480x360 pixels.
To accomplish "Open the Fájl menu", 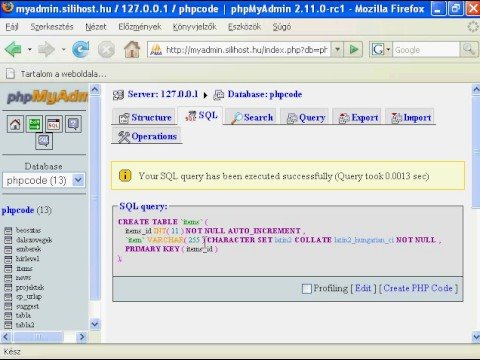I will click(12, 27).
